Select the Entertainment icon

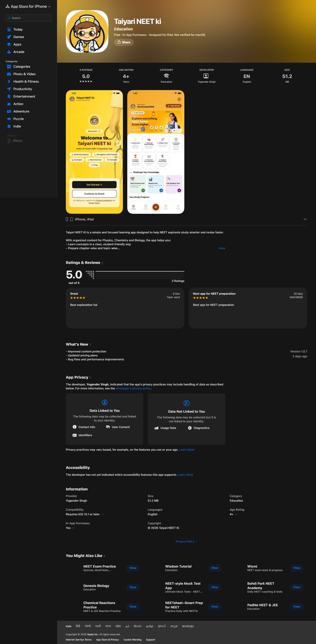click(9, 96)
